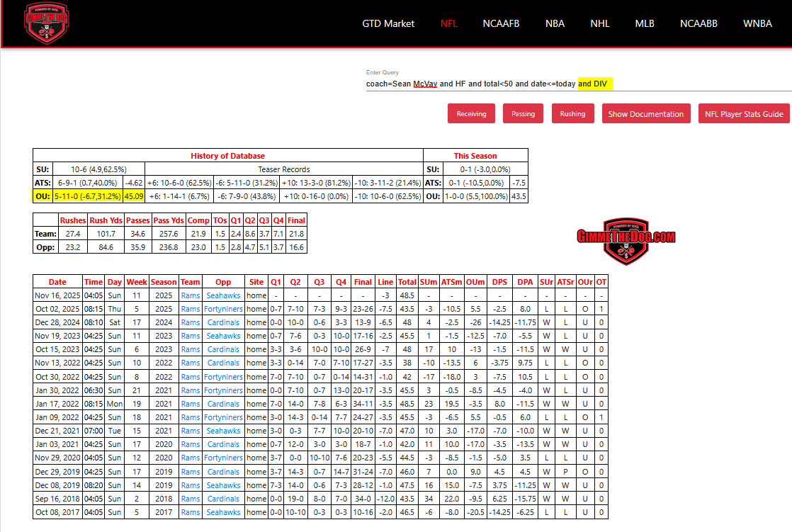Viewport: 792px width, 532px height.
Task: Select the highlighted 45.09 cell
Action: click(x=134, y=196)
